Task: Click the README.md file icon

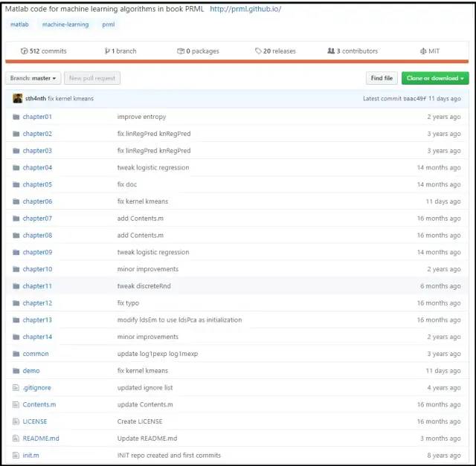Action: pyautogui.click(x=16, y=439)
